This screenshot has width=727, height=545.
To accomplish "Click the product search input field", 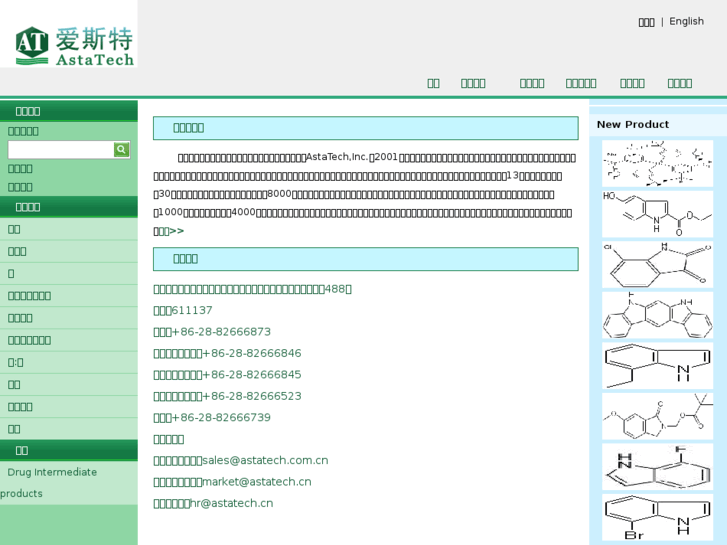I will coord(61,150).
